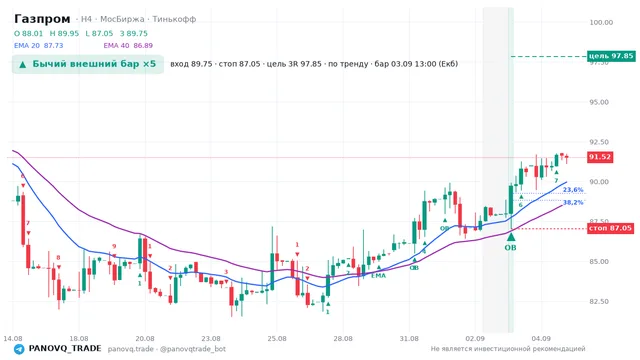Open the Бычий внешний бар ×5 badge

(88, 64)
